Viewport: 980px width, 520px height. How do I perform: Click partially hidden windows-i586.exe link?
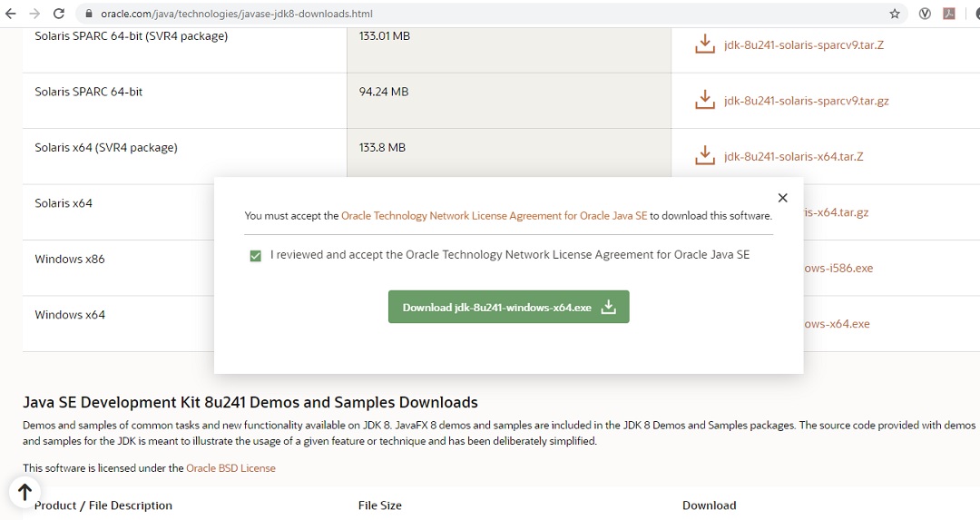coord(838,268)
